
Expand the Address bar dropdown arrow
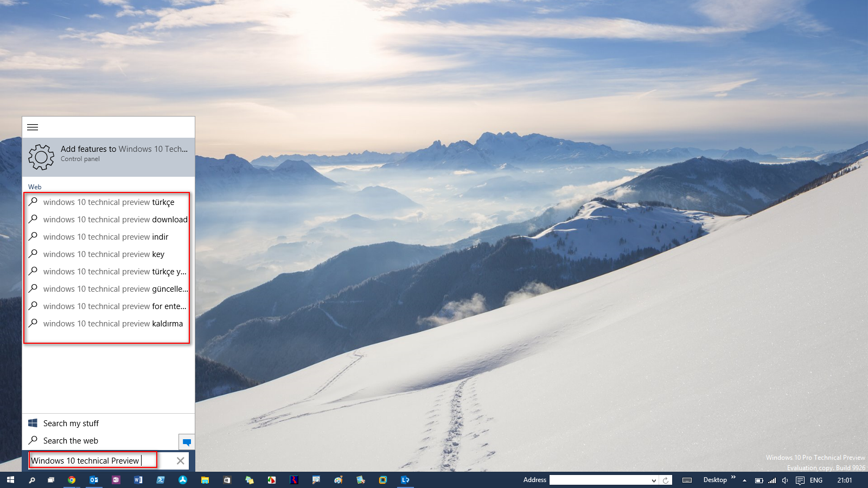(x=654, y=480)
